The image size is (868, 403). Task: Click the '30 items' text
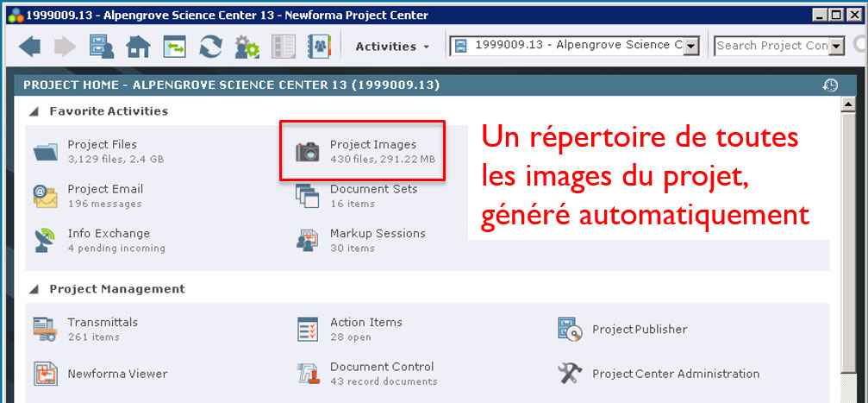pyautogui.click(x=353, y=248)
